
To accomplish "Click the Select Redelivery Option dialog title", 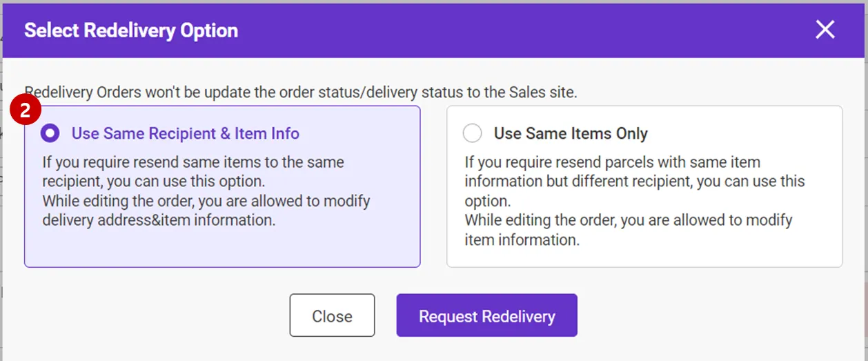I will tap(131, 30).
